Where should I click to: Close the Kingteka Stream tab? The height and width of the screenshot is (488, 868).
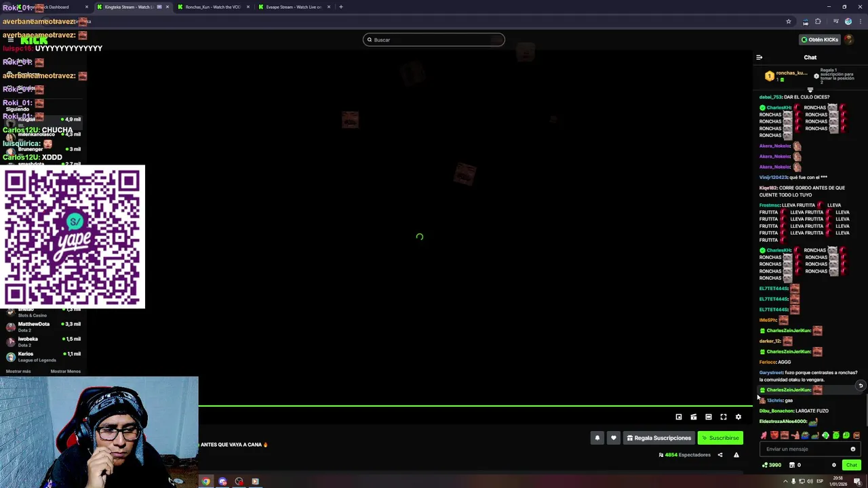[x=167, y=7]
